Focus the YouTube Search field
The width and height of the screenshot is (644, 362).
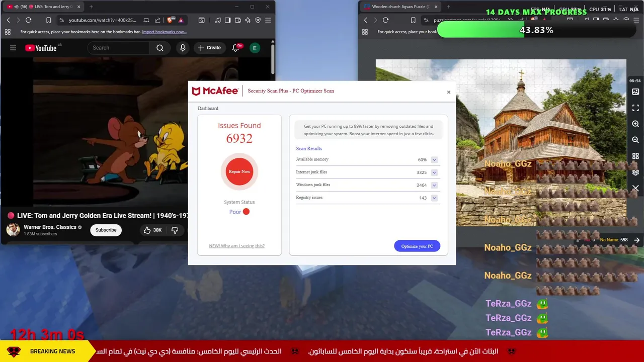(x=118, y=48)
